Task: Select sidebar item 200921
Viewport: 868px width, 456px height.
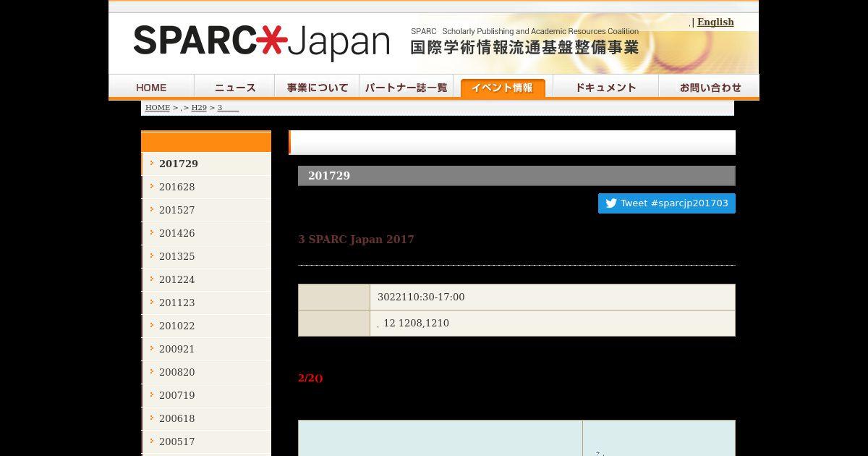Action: [206, 349]
